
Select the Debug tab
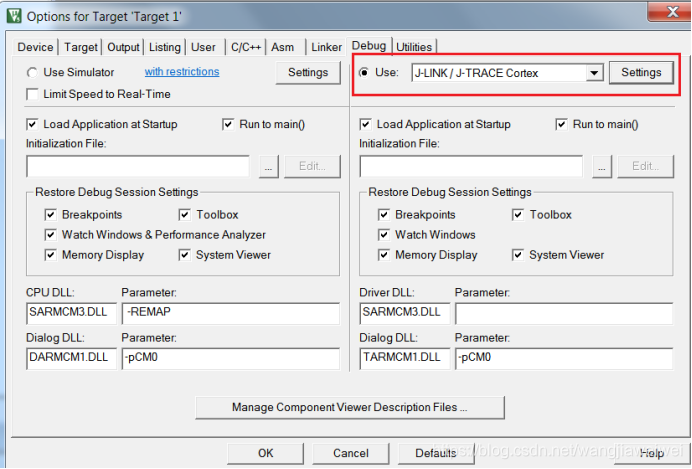coord(369,45)
